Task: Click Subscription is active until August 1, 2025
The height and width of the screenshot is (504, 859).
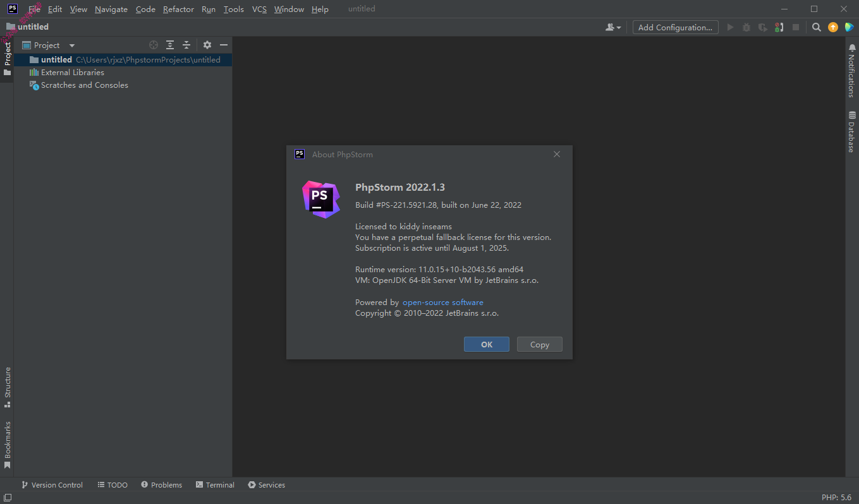Action: tap(432, 248)
